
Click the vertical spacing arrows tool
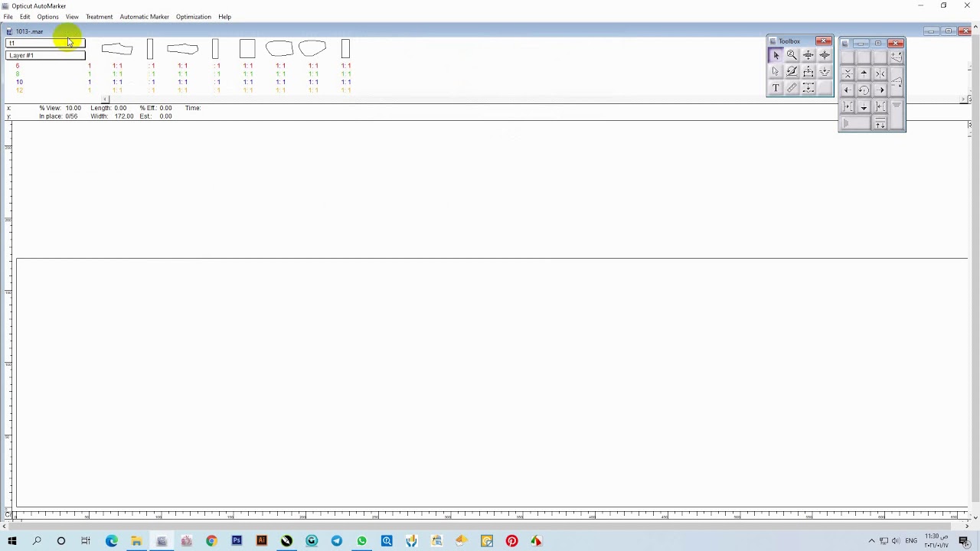pos(808,87)
